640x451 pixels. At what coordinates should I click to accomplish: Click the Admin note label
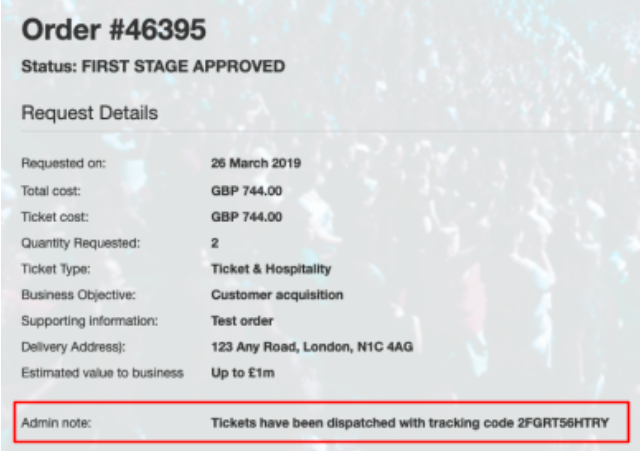56,423
